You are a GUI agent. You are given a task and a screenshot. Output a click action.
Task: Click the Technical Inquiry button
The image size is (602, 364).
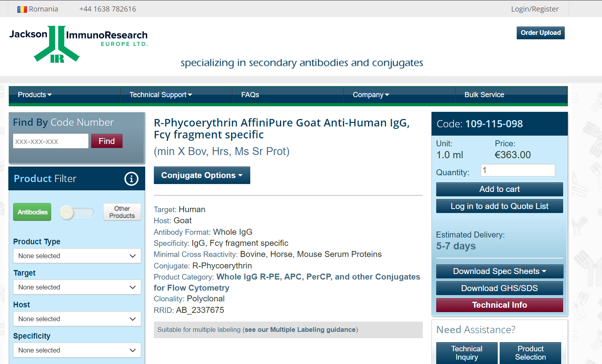pos(467,353)
